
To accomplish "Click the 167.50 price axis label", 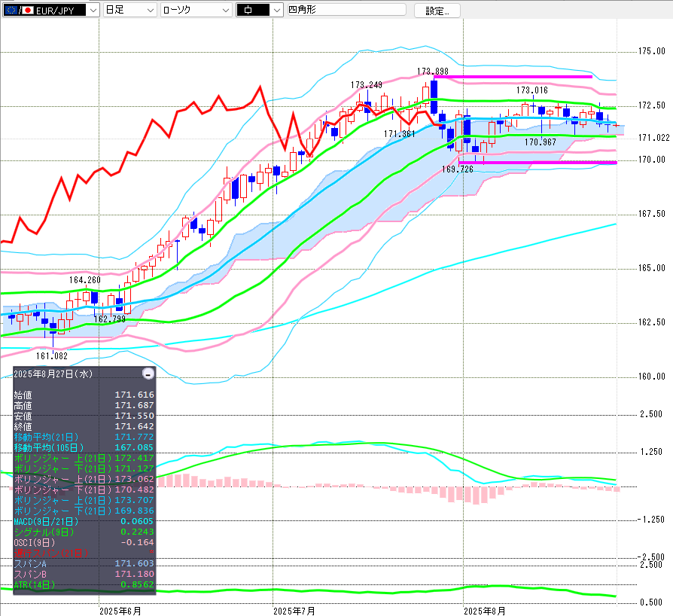I will [x=651, y=214].
